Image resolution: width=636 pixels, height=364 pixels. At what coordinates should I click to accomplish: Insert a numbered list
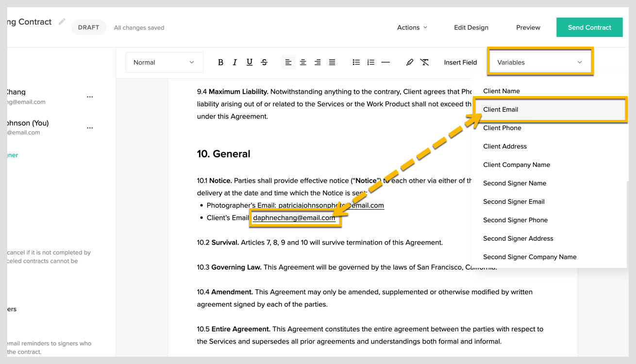371,62
